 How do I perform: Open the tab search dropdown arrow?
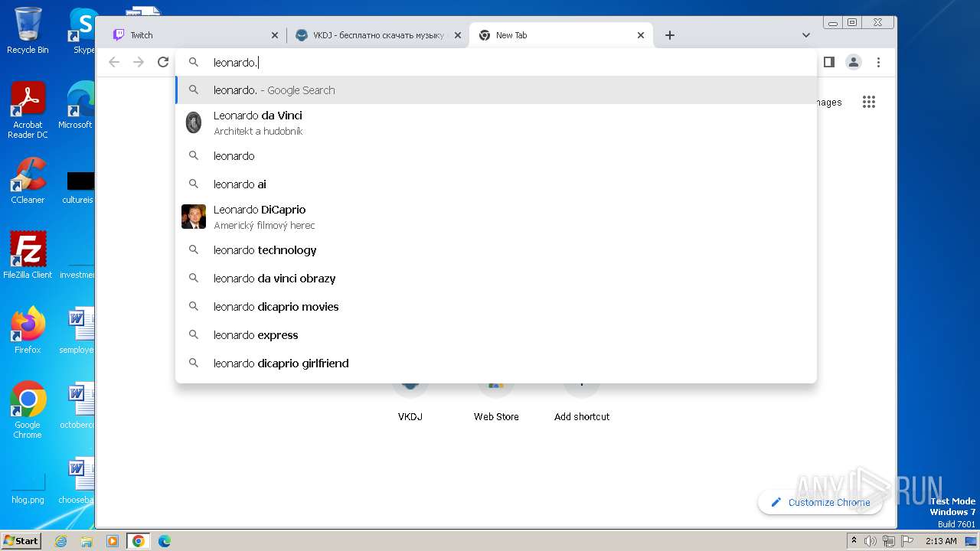coord(805,35)
